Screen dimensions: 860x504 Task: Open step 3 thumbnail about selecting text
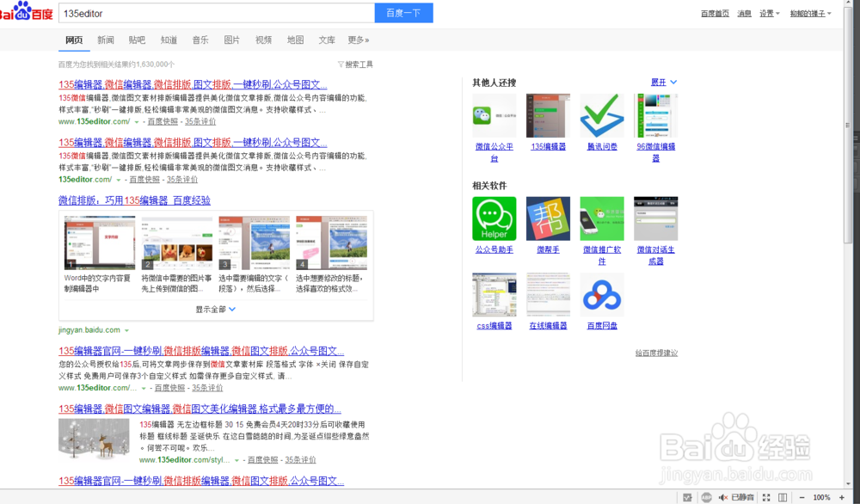pyautogui.click(x=254, y=243)
